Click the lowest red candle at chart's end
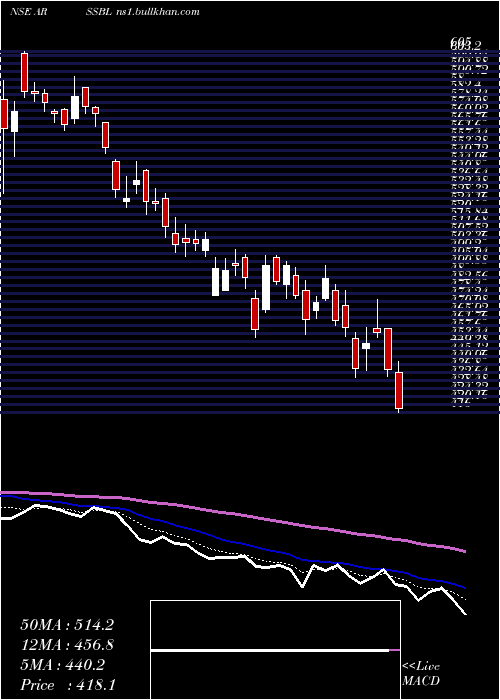Image resolution: width=500 pixels, height=700 pixels. coord(399,390)
